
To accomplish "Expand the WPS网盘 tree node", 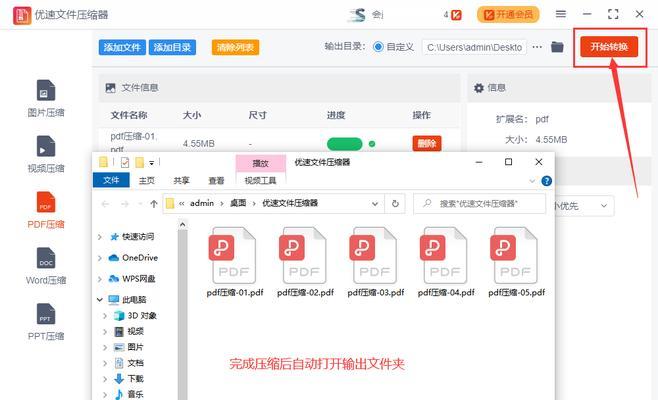I will pyautogui.click(x=100, y=279).
